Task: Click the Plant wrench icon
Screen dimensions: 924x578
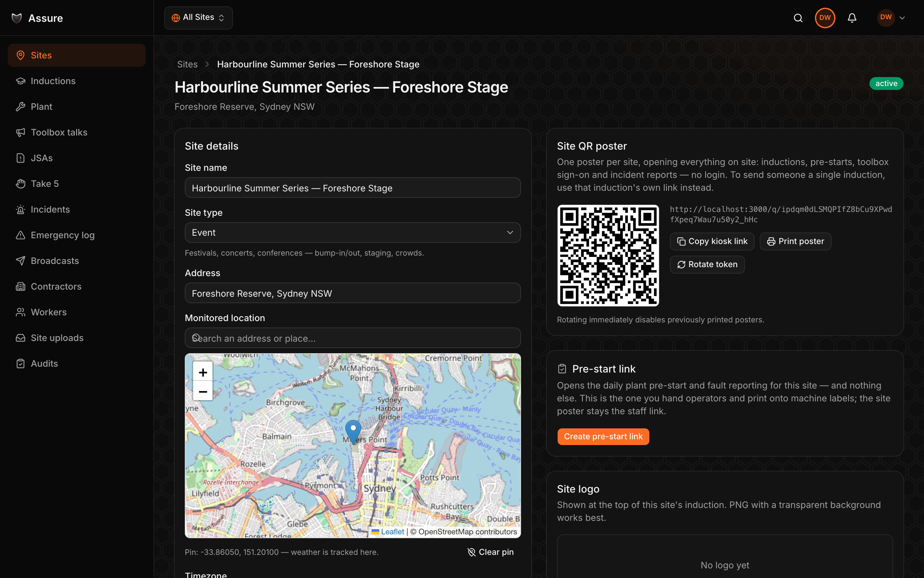Action: pyautogui.click(x=21, y=107)
